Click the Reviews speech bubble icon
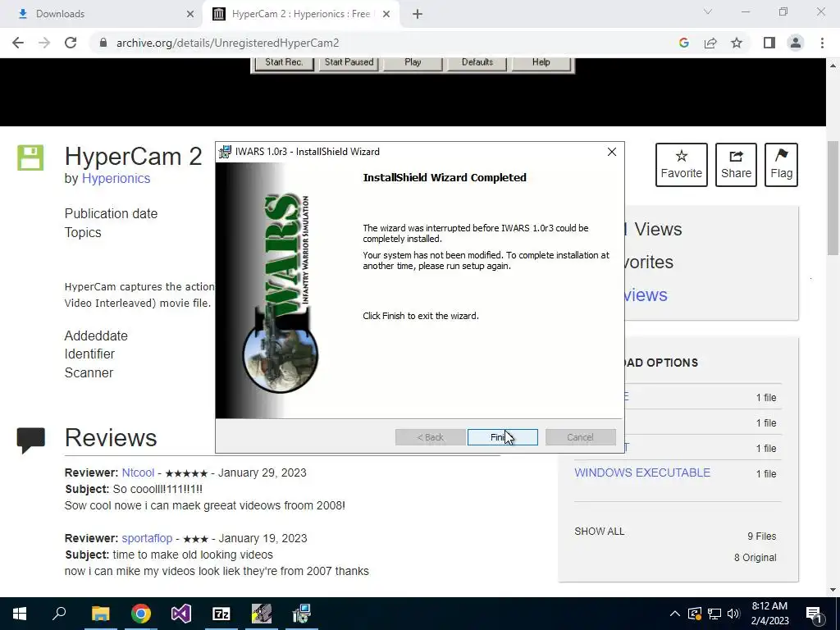Image resolution: width=840 pixels, height=630 pixels. [30, 441]
